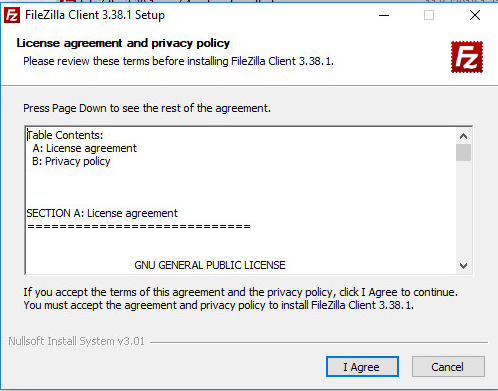Click the 'Table Contents:' line in license box
Viewport: 498px width, 391px height.
[x=65, y=135]
